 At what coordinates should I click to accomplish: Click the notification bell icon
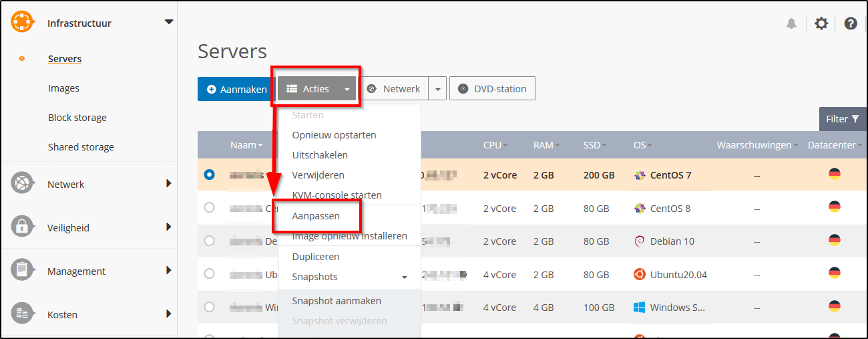point(791,23)
